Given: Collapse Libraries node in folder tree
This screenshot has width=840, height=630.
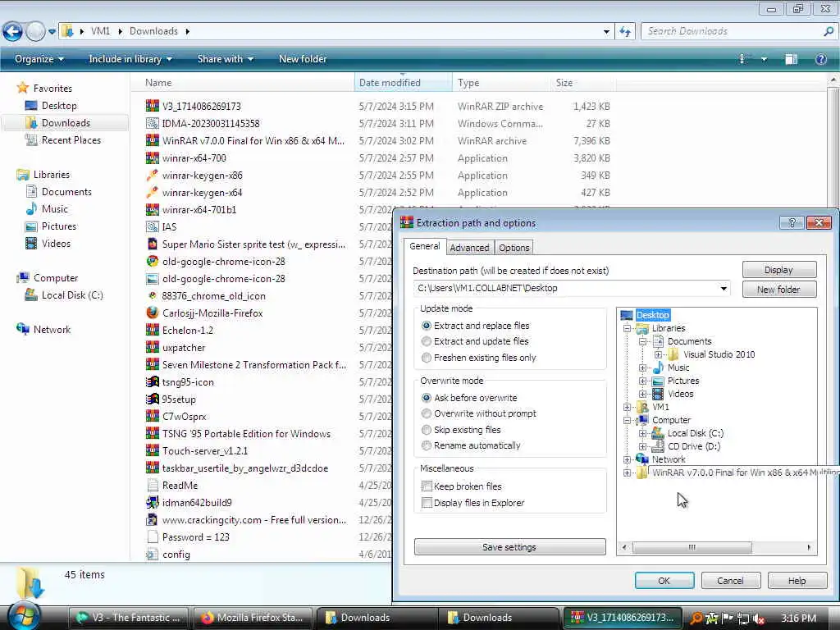Looking at the screenshot, I should (627, 328).
